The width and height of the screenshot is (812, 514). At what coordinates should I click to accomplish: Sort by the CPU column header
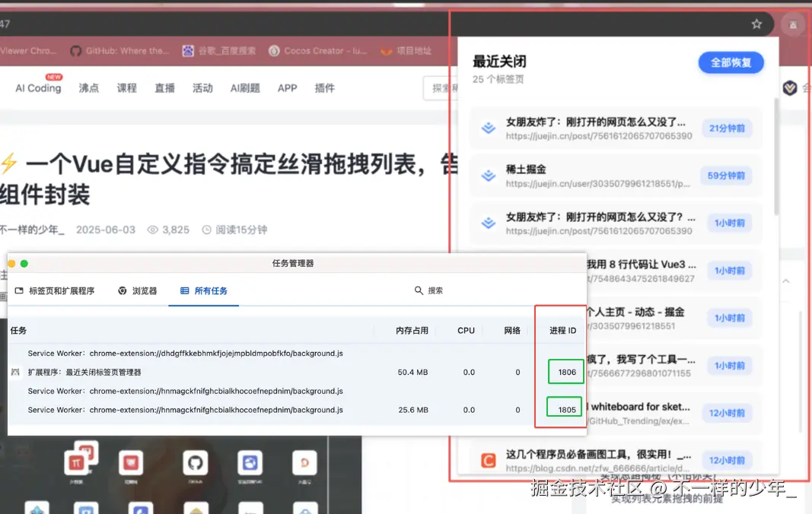tap(466, 331)
